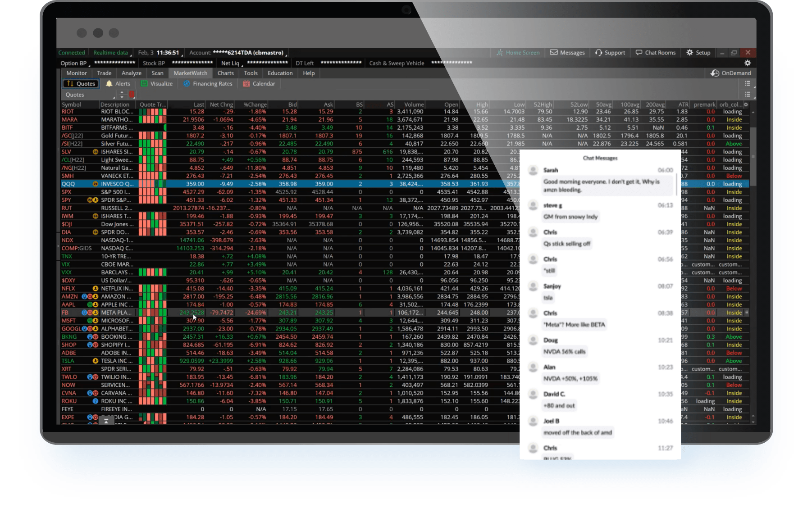Open the Help tab
Viewport: 812px width, 517px height.
309,73
